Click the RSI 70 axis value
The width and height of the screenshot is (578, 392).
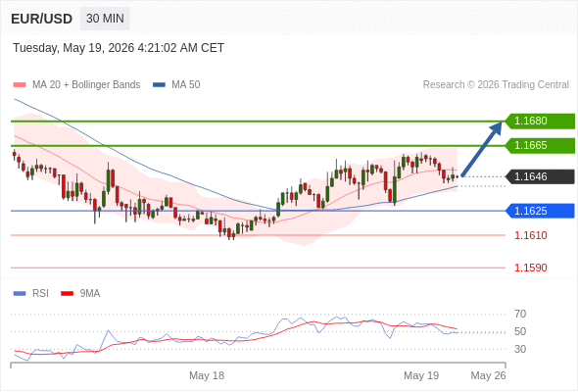[x=520, y=315]
